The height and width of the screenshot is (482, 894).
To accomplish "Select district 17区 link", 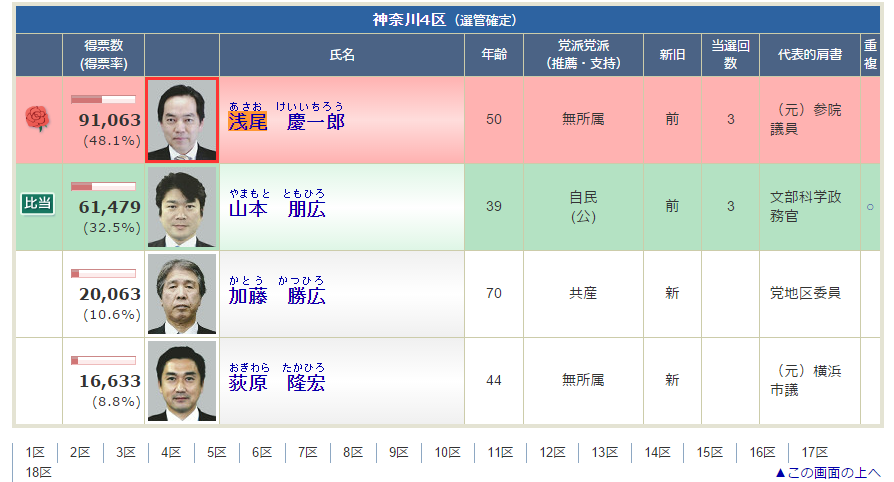I will [x=814, y=452].
